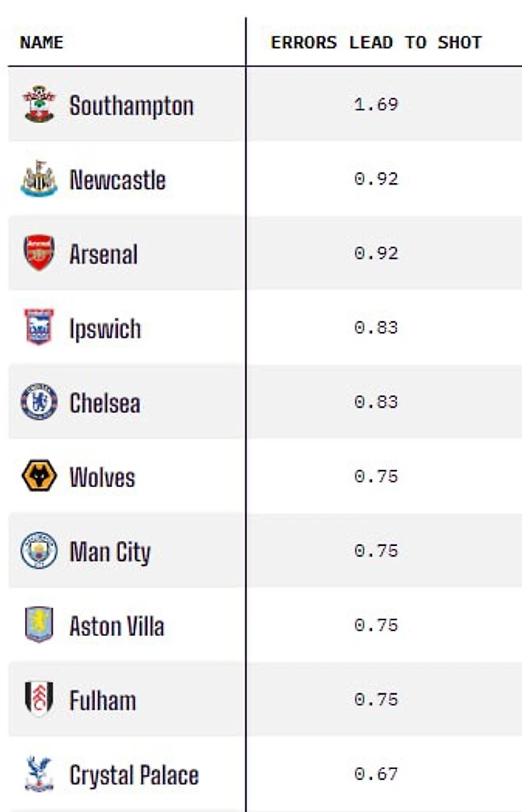Click Crystal Palace's 0.67 value
The image size is (522, 812).
[376, 775]
